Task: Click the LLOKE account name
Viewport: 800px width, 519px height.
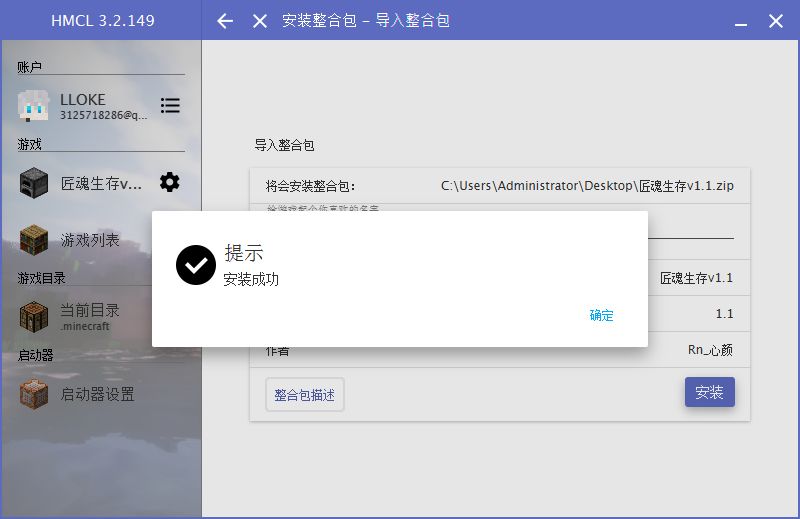Action: (83, 100)
